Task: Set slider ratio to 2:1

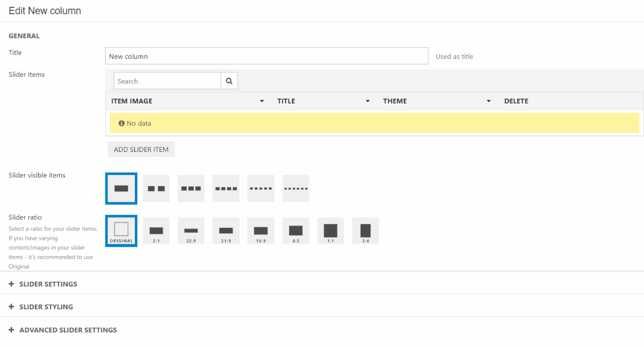Action: [156, 231]
